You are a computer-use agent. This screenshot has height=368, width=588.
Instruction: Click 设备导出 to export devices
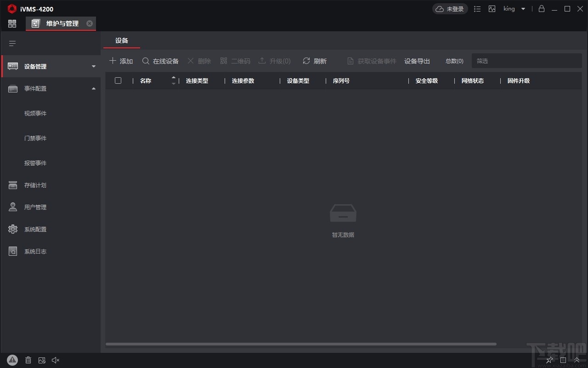click(416, 60)
